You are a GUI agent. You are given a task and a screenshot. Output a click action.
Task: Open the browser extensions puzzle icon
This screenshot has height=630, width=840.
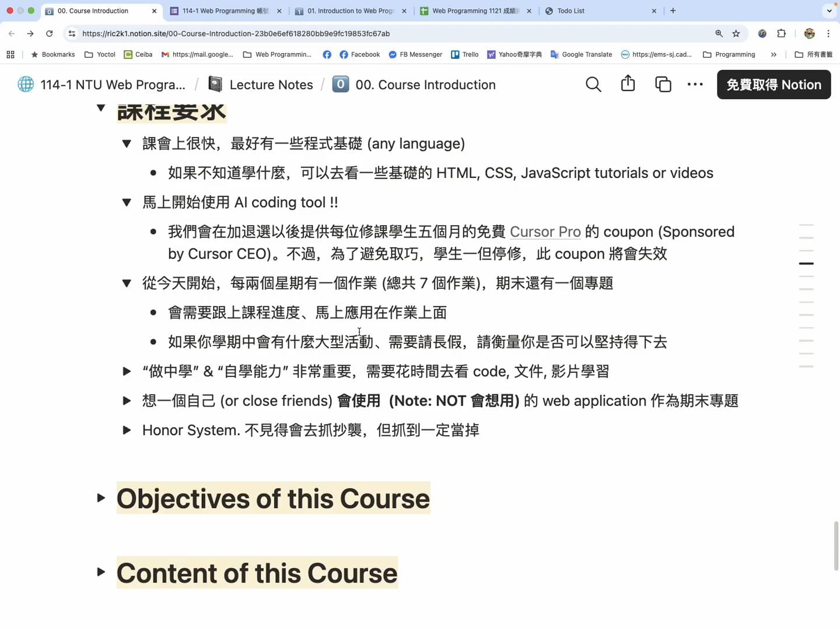pos(782,34)
